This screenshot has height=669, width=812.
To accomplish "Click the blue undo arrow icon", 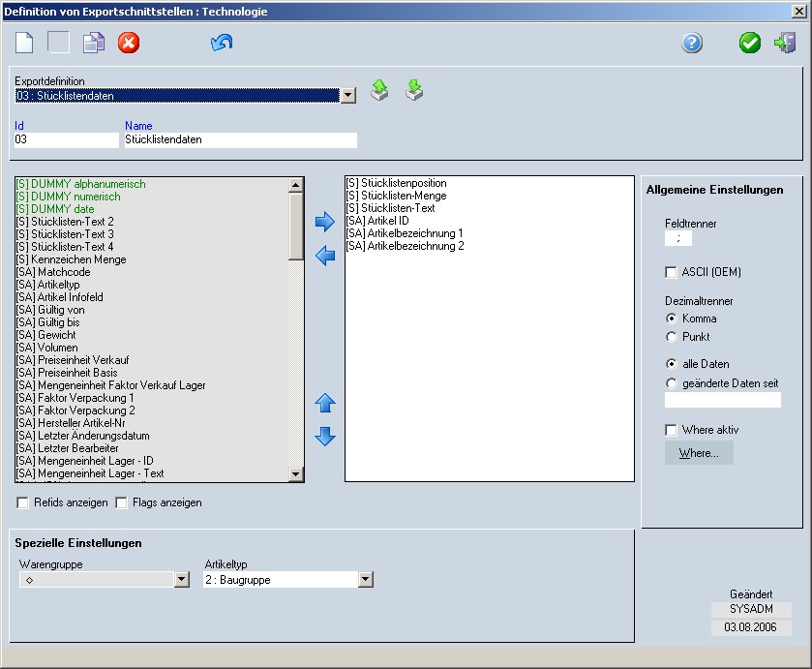I will (222, 43).
